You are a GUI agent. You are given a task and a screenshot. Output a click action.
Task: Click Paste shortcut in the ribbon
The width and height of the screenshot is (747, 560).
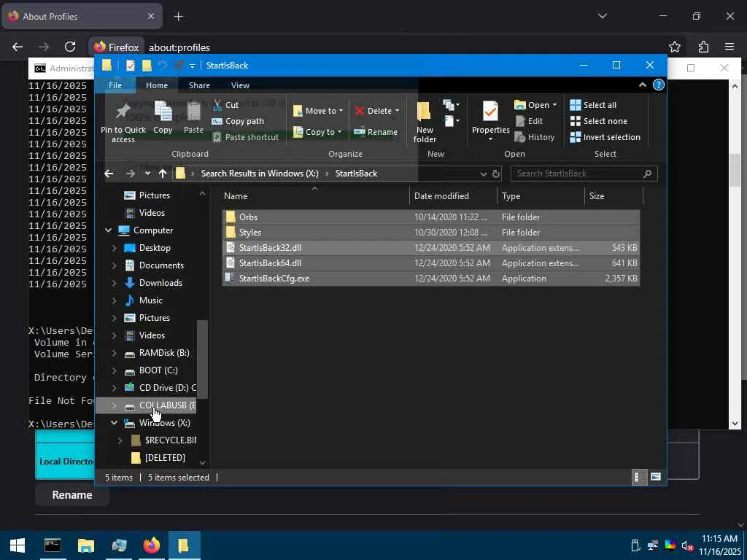(x=245, y=137)
